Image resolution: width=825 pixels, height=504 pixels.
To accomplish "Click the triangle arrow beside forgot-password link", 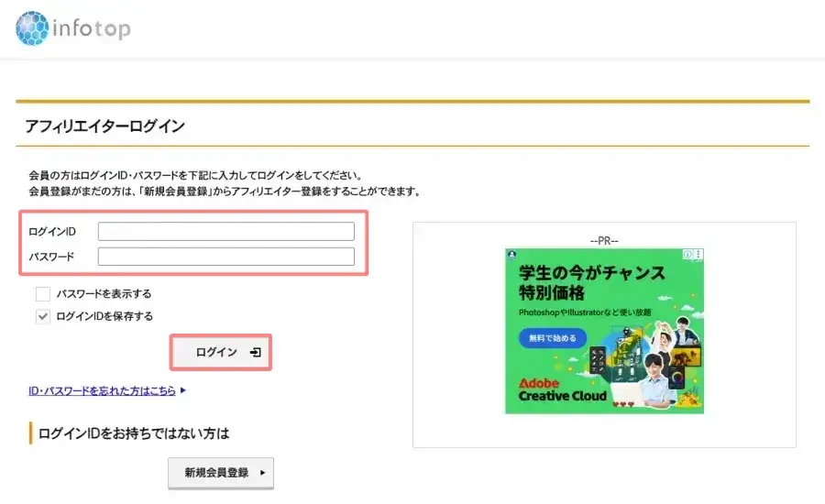I will coord(183,390).
